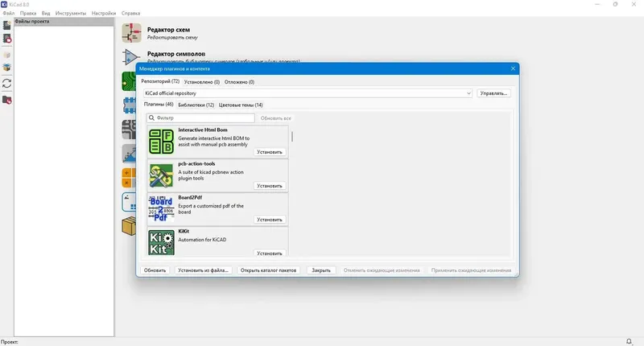Click the Редактор символов label
Image resolution: width=644 pixels, height=346 pixels.
pos(176,54)
